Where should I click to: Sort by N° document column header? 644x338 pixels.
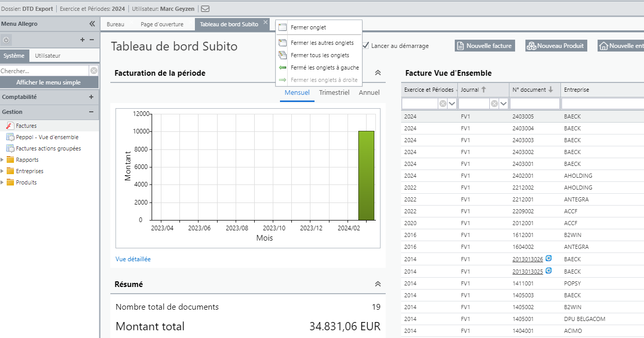(x=535, y=90)
